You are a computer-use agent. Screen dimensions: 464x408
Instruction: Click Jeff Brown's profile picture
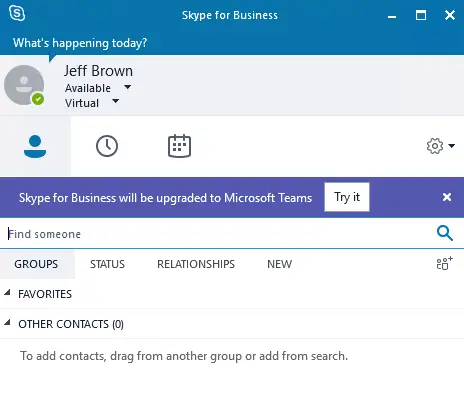click(x=24, y=85)
